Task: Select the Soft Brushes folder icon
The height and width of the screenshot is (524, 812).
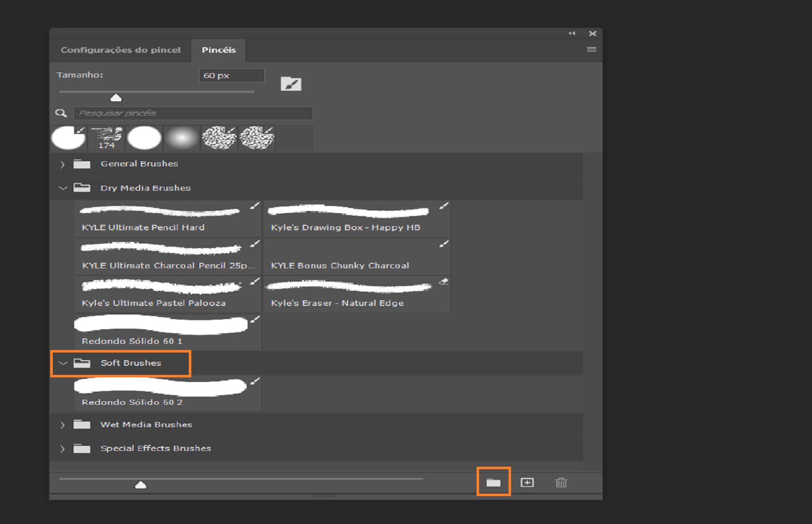Action: 82,363
